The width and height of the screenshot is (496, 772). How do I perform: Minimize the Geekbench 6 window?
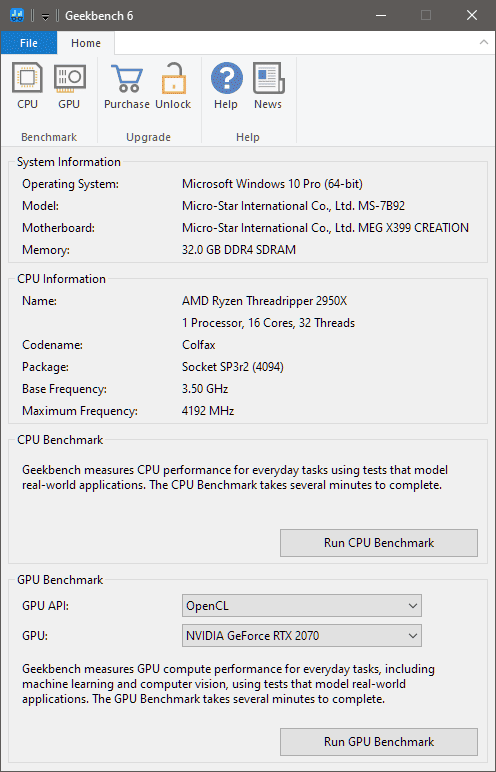click(x=380, y=15)
